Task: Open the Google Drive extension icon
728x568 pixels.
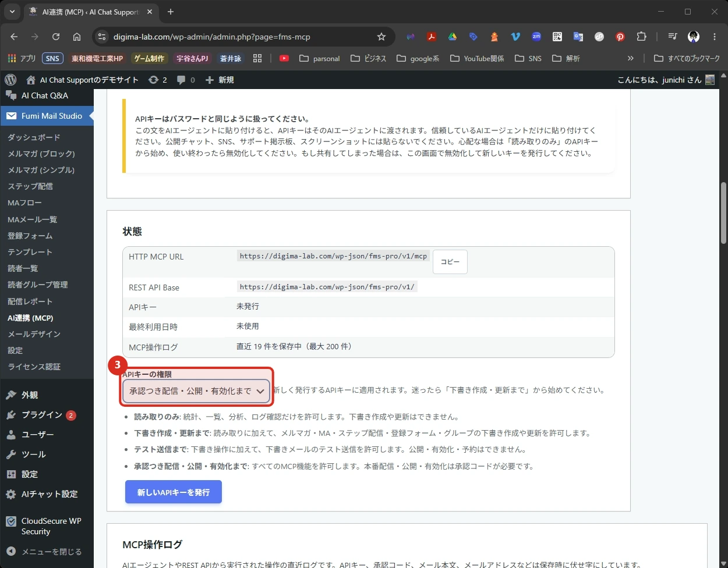Action: (453, 37)
